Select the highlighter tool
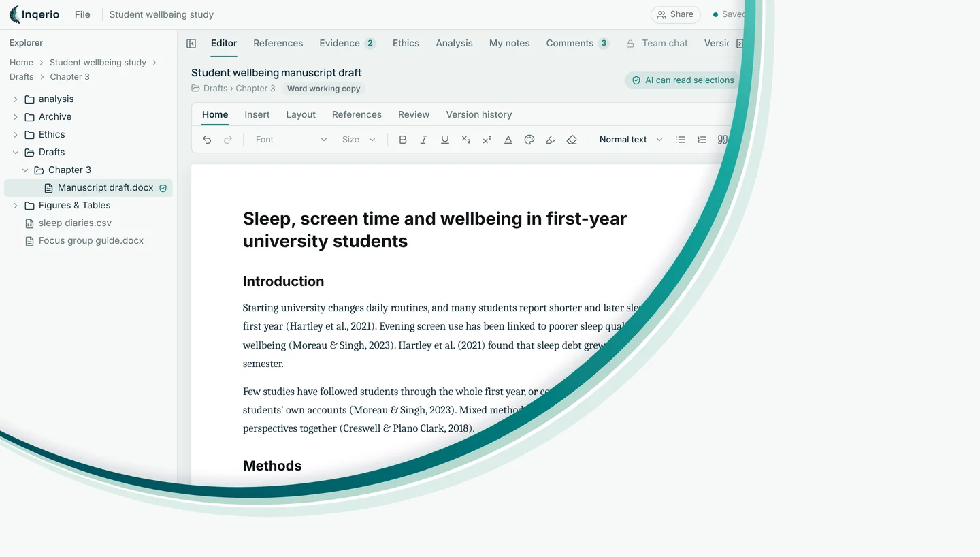The width and height of the screenshot is (980, 557). [x=551, y=140]
